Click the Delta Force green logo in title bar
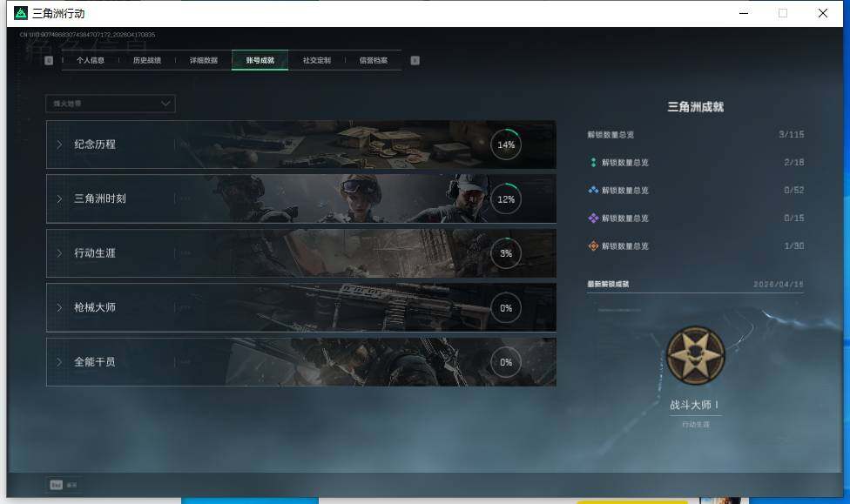Image resolution: width=850 pixels, height=504 pixels. 21,13
